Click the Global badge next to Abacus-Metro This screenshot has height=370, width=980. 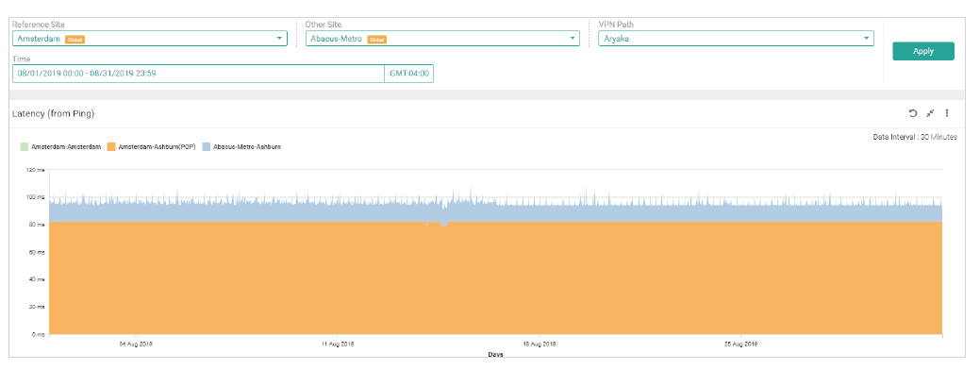click(377, 40)
